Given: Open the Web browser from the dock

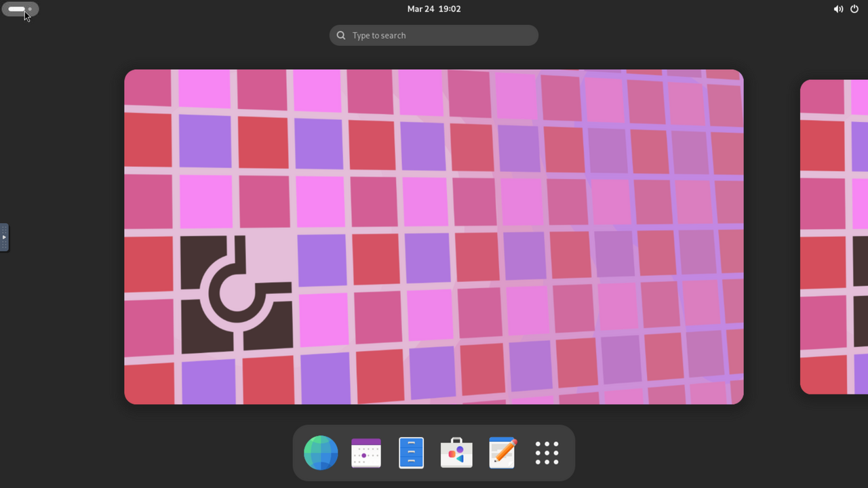Looking at the screenshot, I should click(321, 453).
